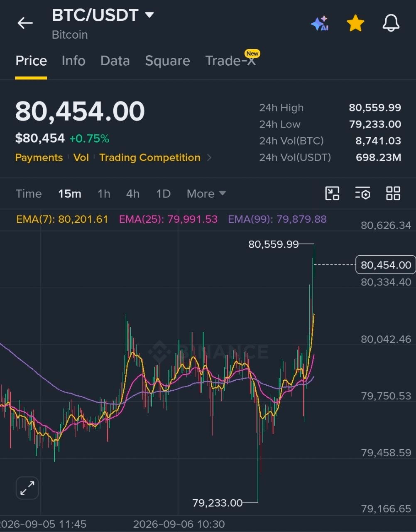The width and height of the screenshot is (416, 532).
Task: Tap the Vol tag link
Action: click(x=81, y=158)
